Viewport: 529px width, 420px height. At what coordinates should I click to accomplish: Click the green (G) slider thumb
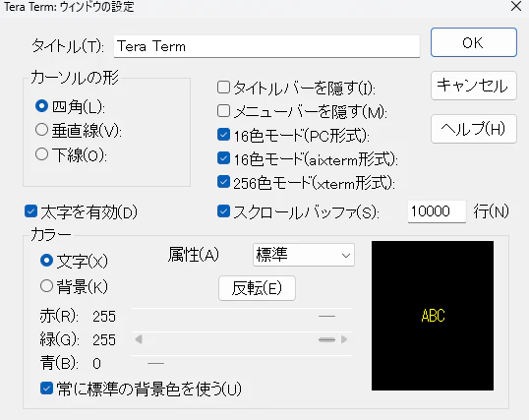click(x=326, y=339)
